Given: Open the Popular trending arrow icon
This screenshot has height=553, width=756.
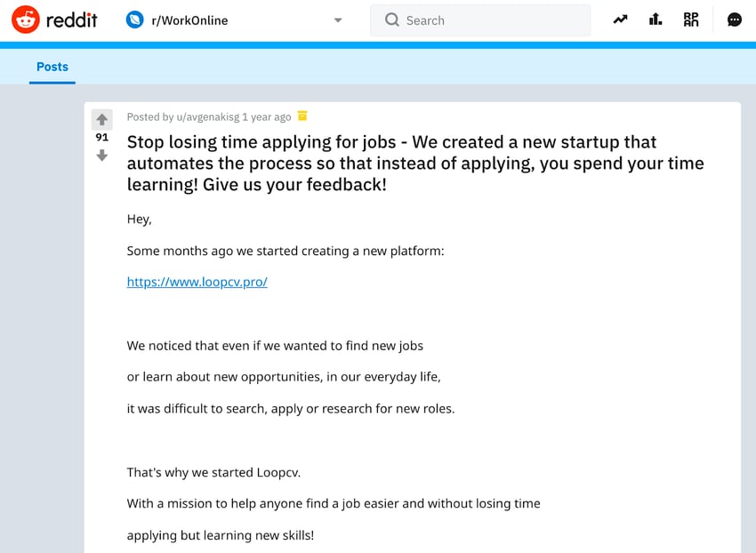Looking at the screenshot, I should point(620,20).
